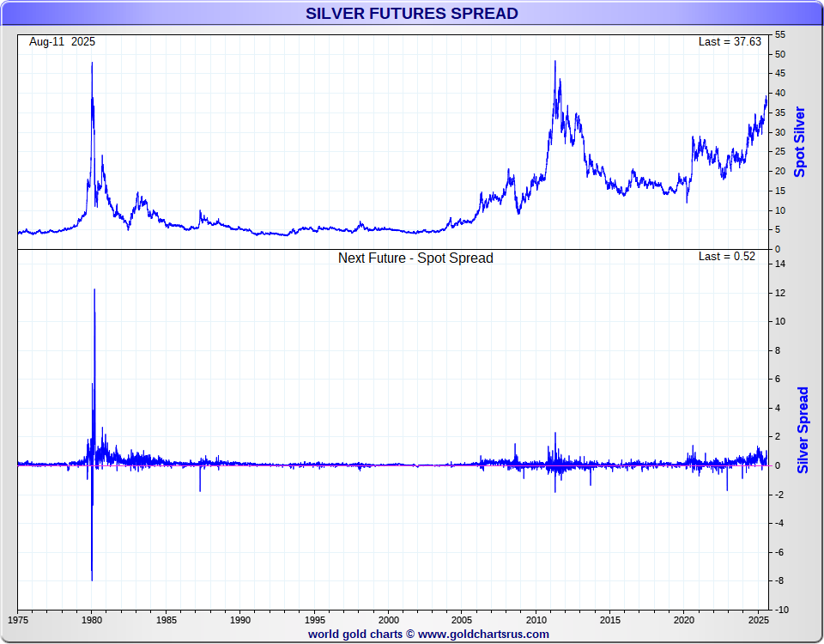Image resolution: width=824 pixels, height=644 pixels.
Task: Click the 1980 spot silver price peak
Action: tap(92, 63)
